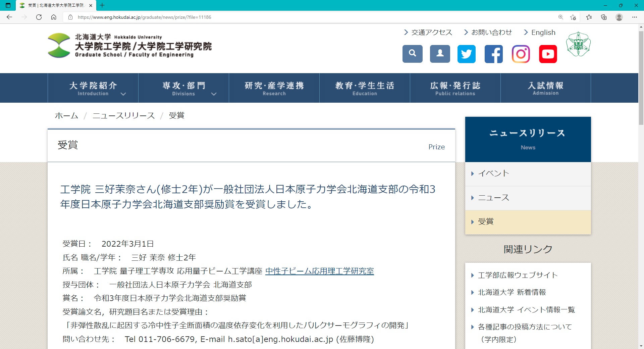Screen dimensions: 644x349
Task: Open 各種記事の投稿方法について link
Action: pos(525,333)
